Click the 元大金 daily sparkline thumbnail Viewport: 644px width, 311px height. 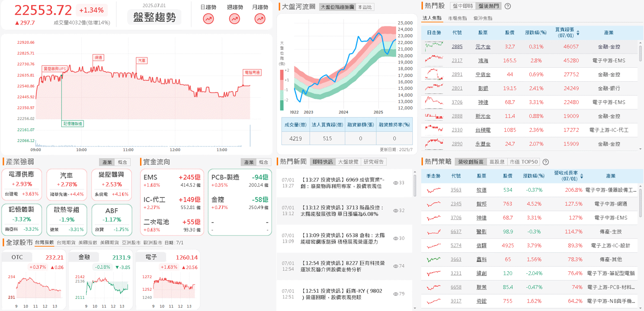click(x=434, y=46)
